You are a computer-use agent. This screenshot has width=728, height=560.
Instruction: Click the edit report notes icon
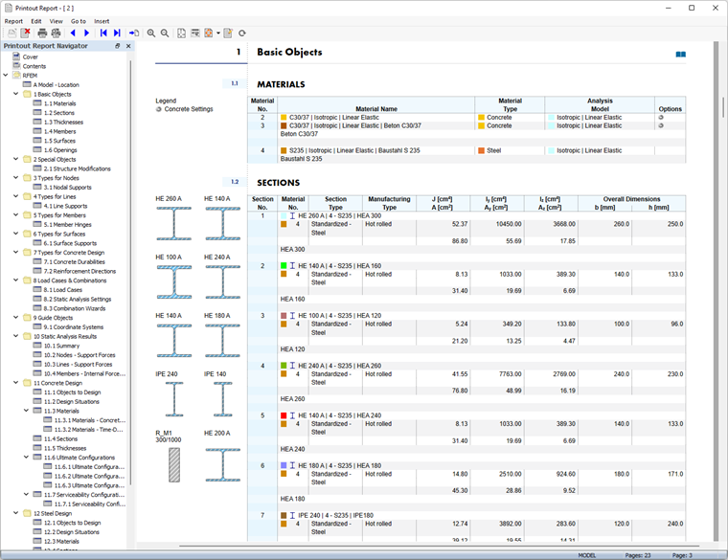228,33
